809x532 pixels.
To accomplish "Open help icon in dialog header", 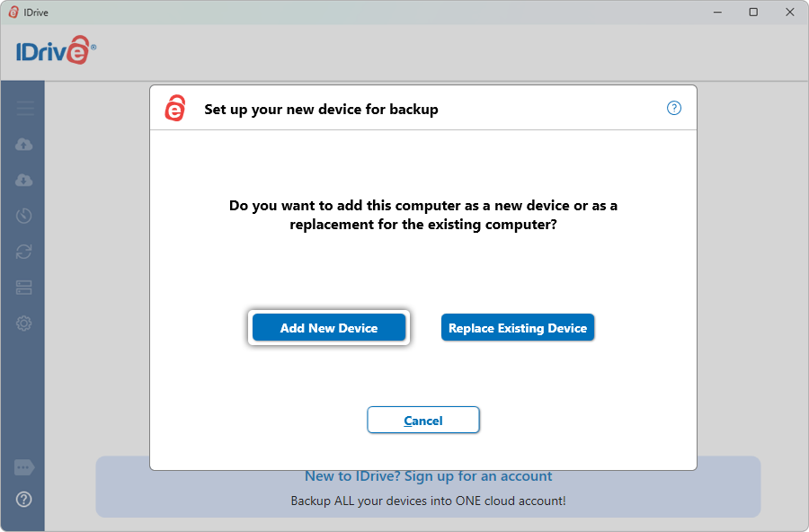I will coord(674,108).
